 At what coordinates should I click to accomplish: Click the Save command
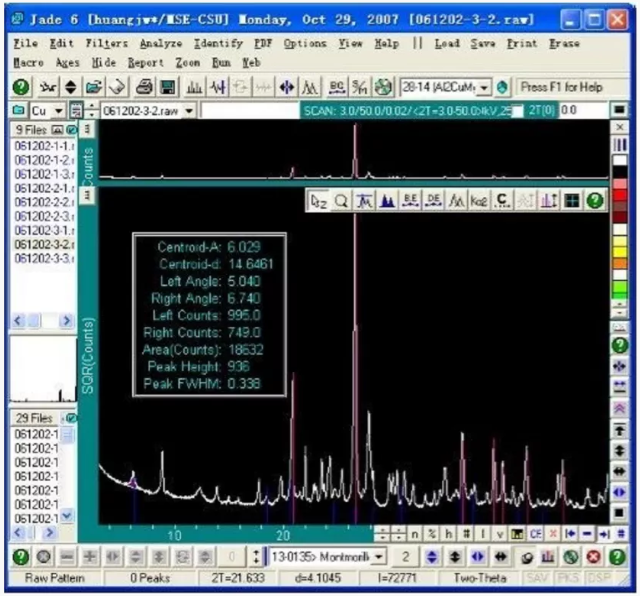[482, 43]
